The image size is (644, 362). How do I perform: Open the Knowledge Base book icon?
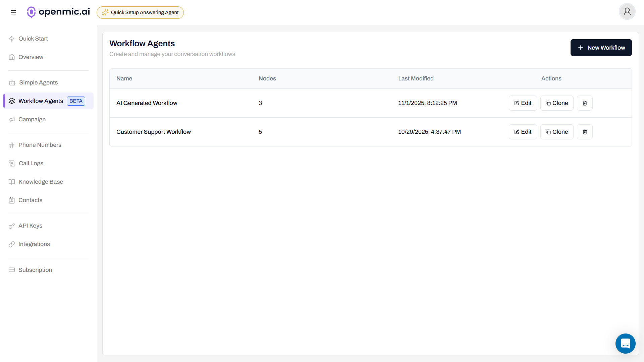click(x=12, y=182)
